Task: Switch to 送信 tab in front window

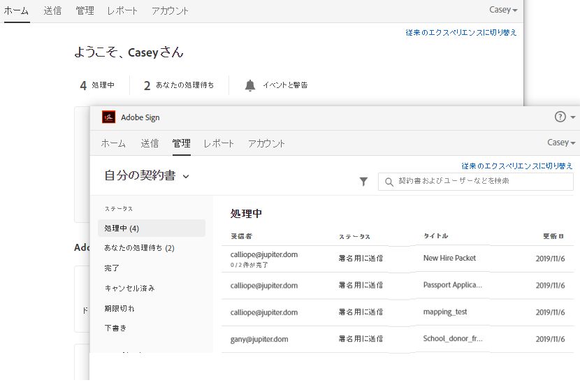Action: tap(150, 143)
